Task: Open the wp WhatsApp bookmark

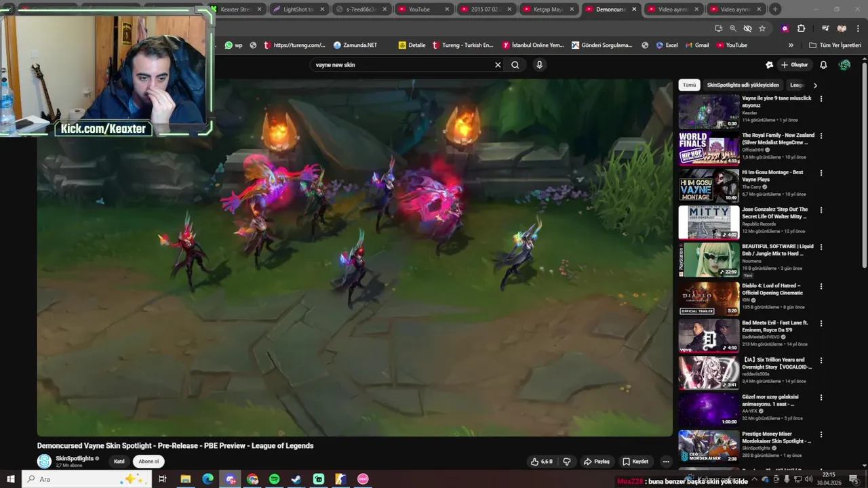Action: click(234, 45)
